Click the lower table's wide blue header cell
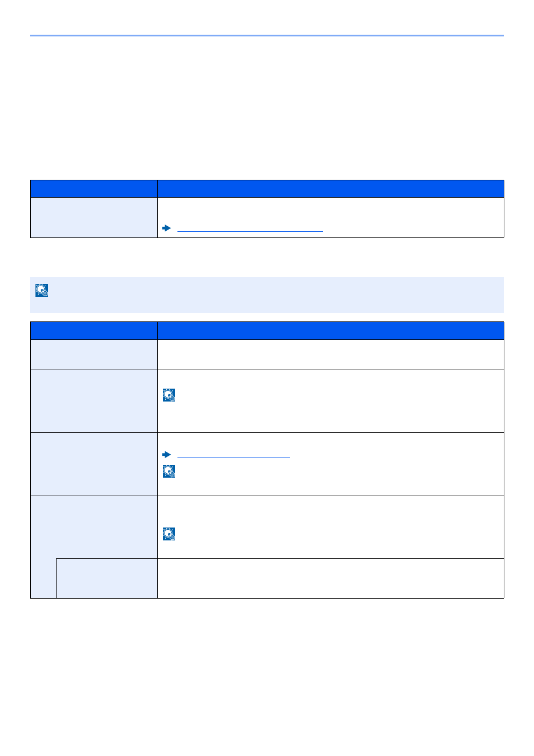This screenshot has height=756, width=534. pyautogui.click(x=331, y=330)
